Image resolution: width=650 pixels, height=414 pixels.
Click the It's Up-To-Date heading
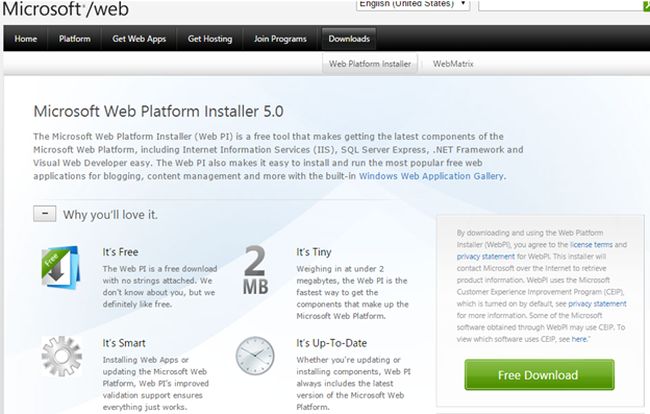[x=332, y=343]
